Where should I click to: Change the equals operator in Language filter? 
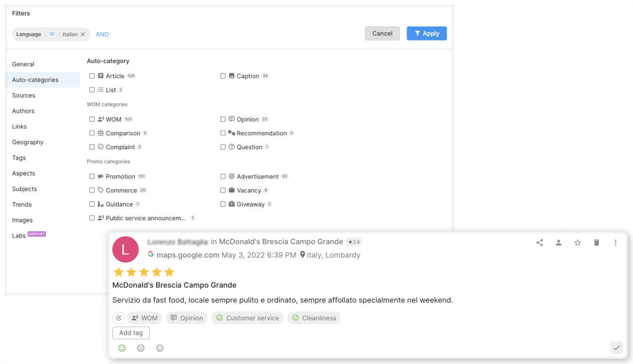(52, 34)
